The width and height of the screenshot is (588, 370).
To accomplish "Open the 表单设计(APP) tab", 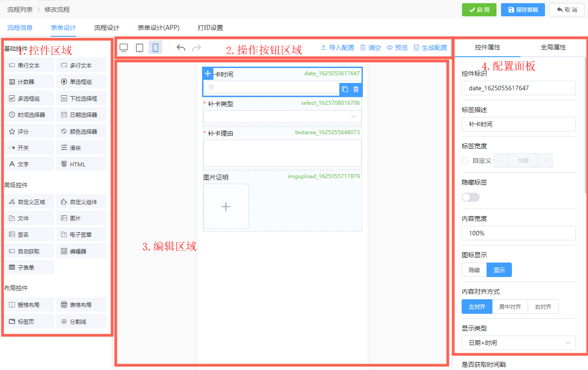I will click(x=159, y=28).
